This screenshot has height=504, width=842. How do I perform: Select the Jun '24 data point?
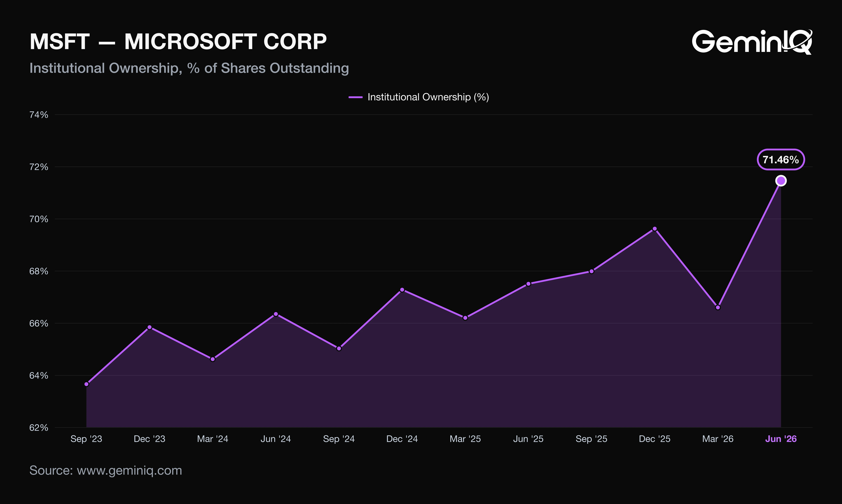point(276,314)
